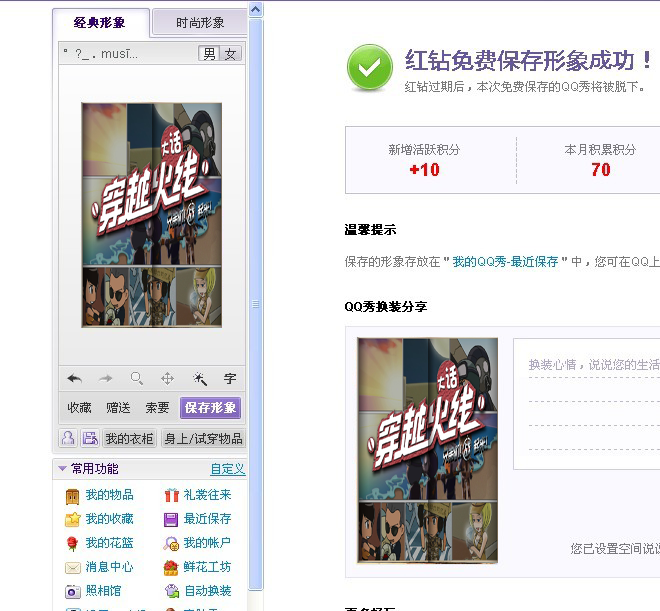Image resolution: width=660 pixels, height=611 pixels.
Task: Click the shared outfit thumbnail image
Action: click(428, 450)
